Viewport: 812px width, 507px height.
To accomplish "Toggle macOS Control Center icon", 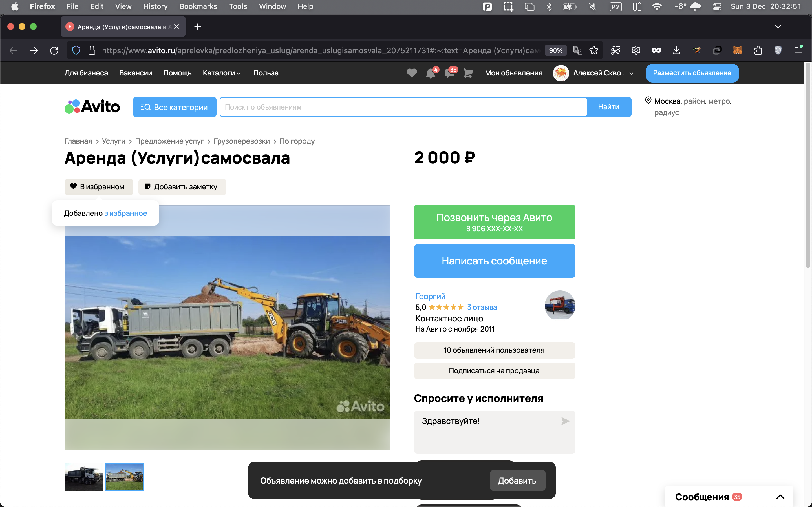I will point(717,6).
